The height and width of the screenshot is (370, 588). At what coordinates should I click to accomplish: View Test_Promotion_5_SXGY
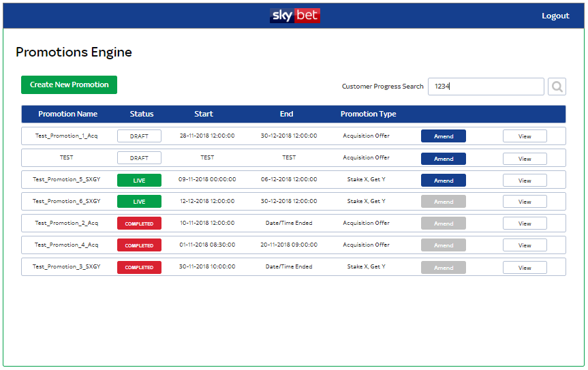pos(525,181)
